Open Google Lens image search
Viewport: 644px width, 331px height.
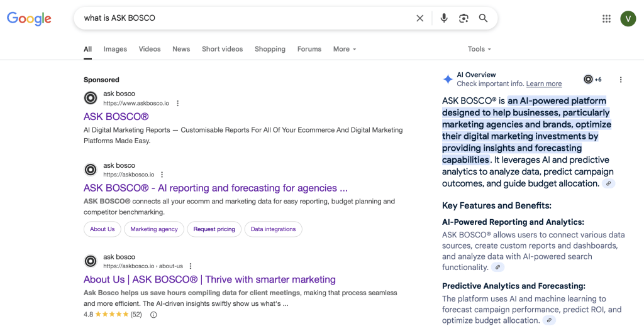[464, 18]
